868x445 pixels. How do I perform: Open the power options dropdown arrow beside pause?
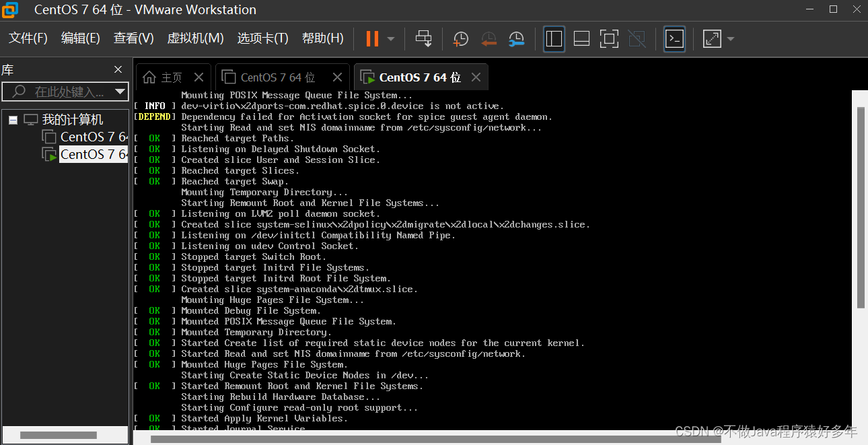coord(391,39)
